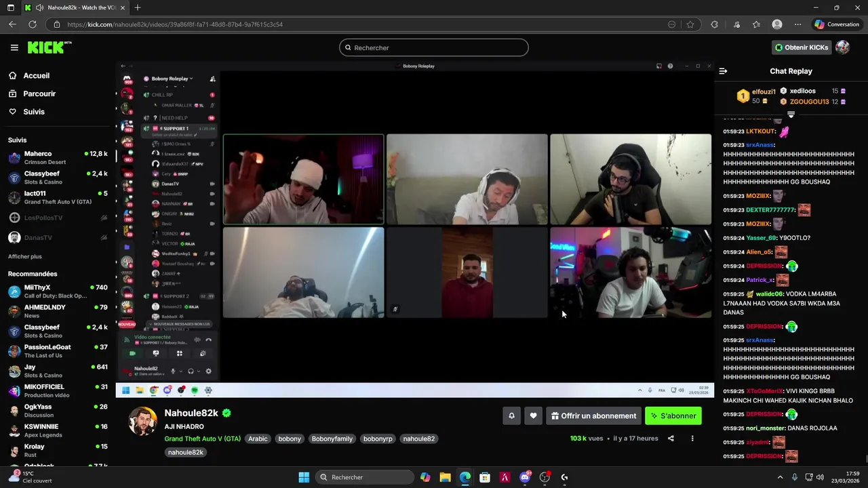Screen dimensions: 868x488
Task: Click Offrir un abonnement button
Action: [x=593, y=415]
